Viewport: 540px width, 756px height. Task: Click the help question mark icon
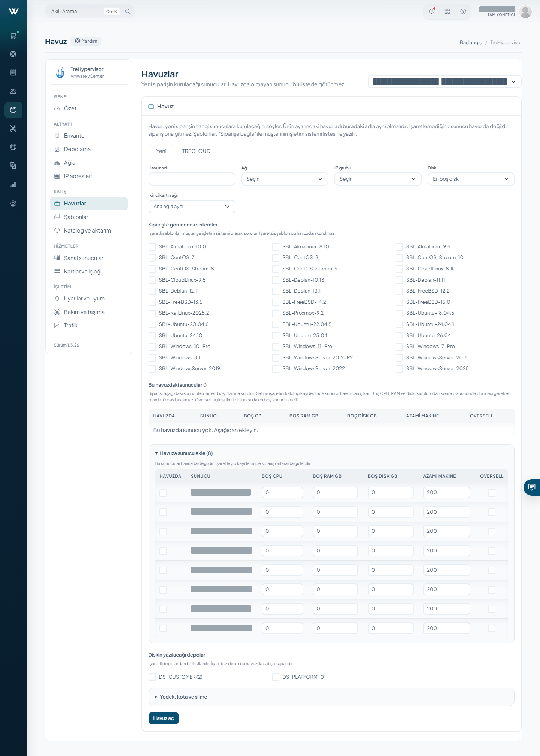pyautogui.click(x=463, y=11)
